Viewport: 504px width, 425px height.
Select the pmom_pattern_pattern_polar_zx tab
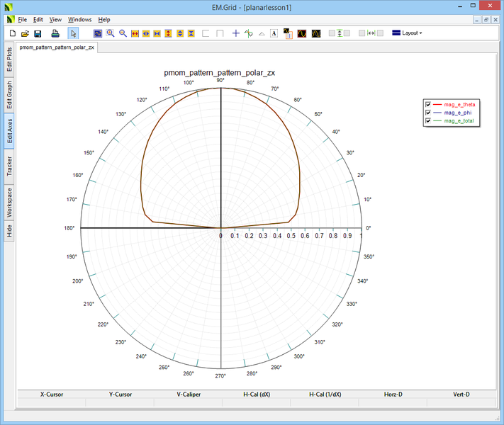(57, 48)
